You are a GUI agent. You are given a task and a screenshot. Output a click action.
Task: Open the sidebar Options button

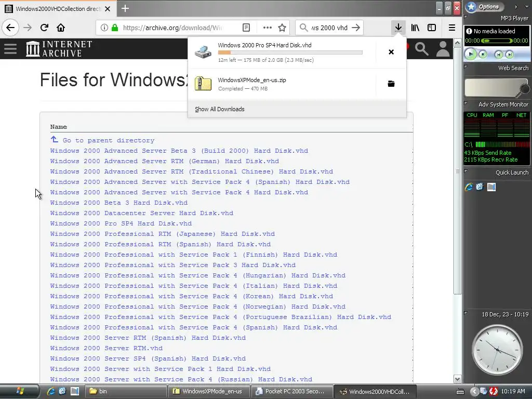point(485,7)
